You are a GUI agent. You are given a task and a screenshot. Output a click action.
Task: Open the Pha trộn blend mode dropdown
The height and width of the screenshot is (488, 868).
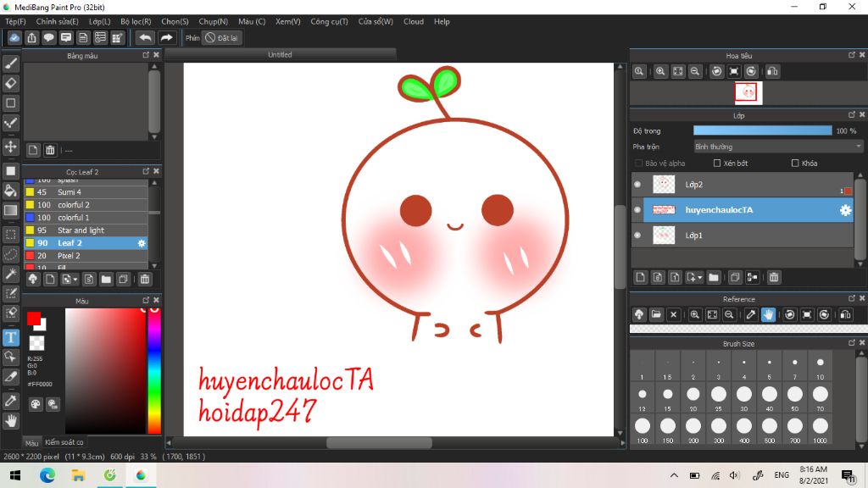(778, 147)
